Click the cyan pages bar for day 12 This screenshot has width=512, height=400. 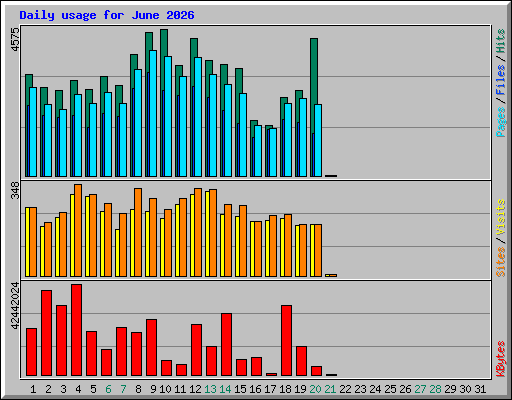(x=198, y=117)
